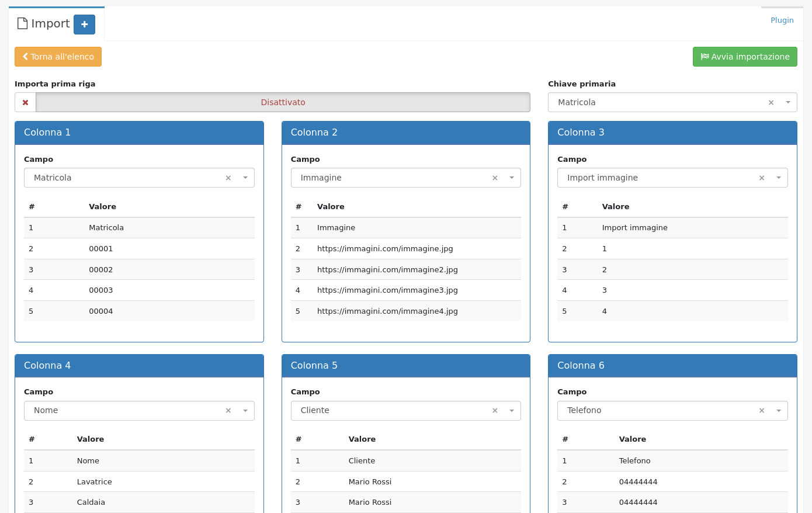Toggle the red X of Importa prima riga
Screen dimensions: 812x513
pos(25,102)
